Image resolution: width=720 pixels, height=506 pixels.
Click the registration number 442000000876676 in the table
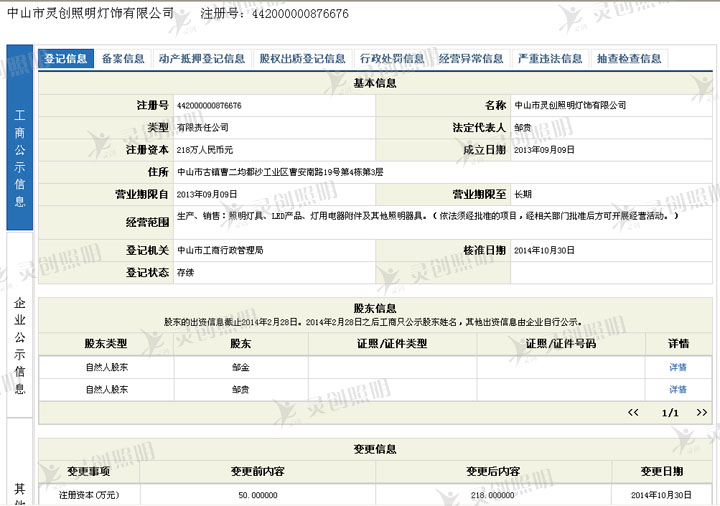click(209, 106)
